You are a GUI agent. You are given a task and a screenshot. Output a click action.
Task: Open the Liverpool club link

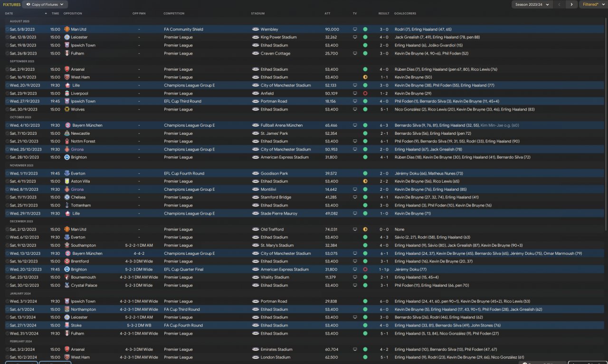79,93
